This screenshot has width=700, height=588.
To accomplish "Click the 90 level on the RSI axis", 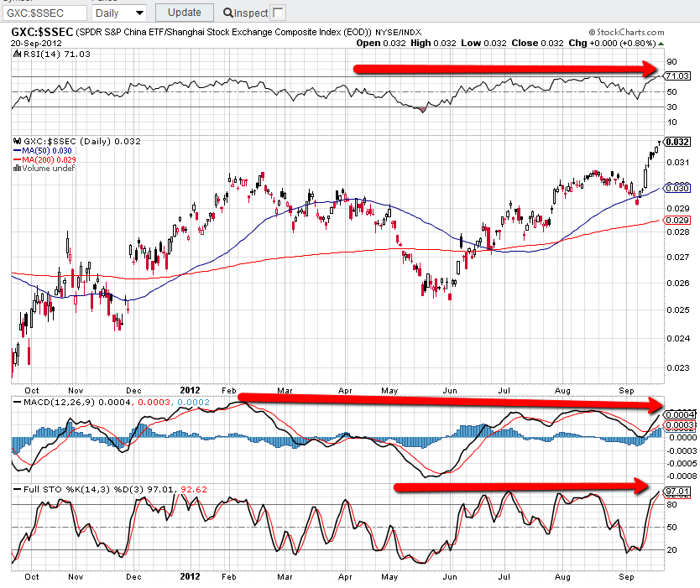I will (671, 61).
